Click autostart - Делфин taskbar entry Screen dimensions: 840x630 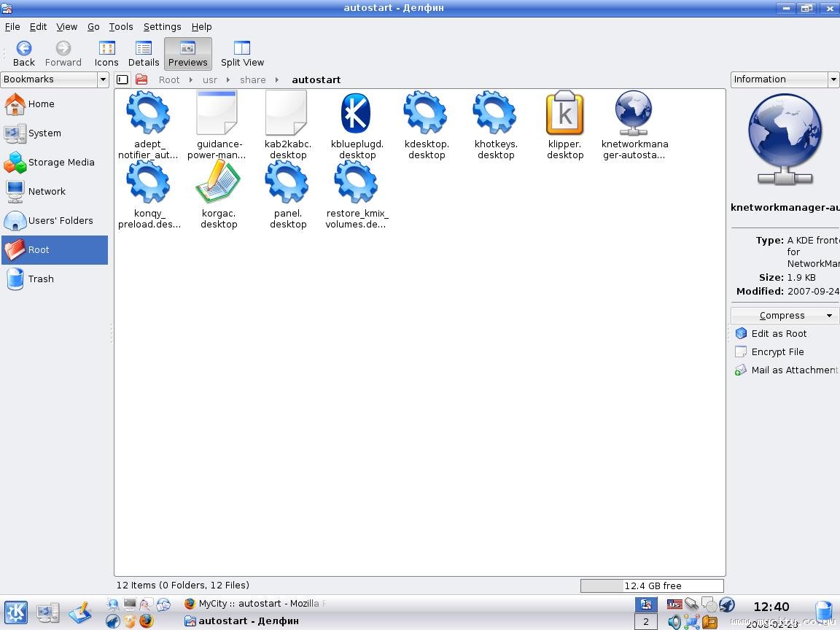[242, 621]
